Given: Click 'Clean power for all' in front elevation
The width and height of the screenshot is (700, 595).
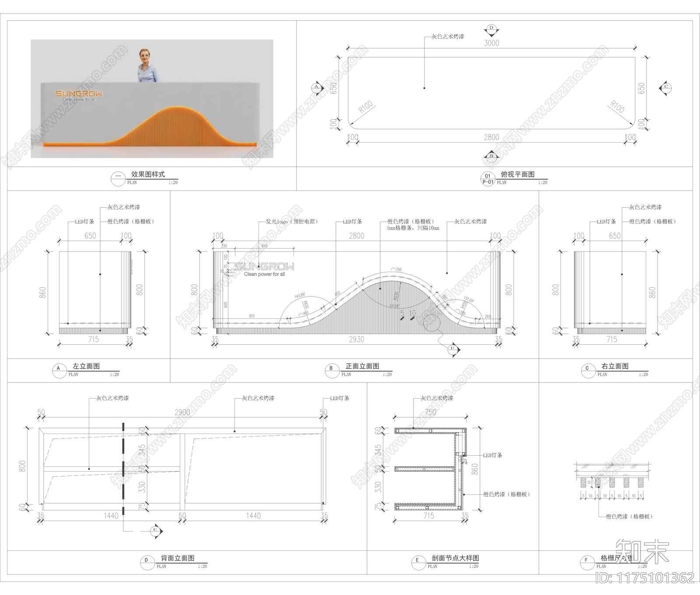Looking at the screenshot, I should click(264, 274).
